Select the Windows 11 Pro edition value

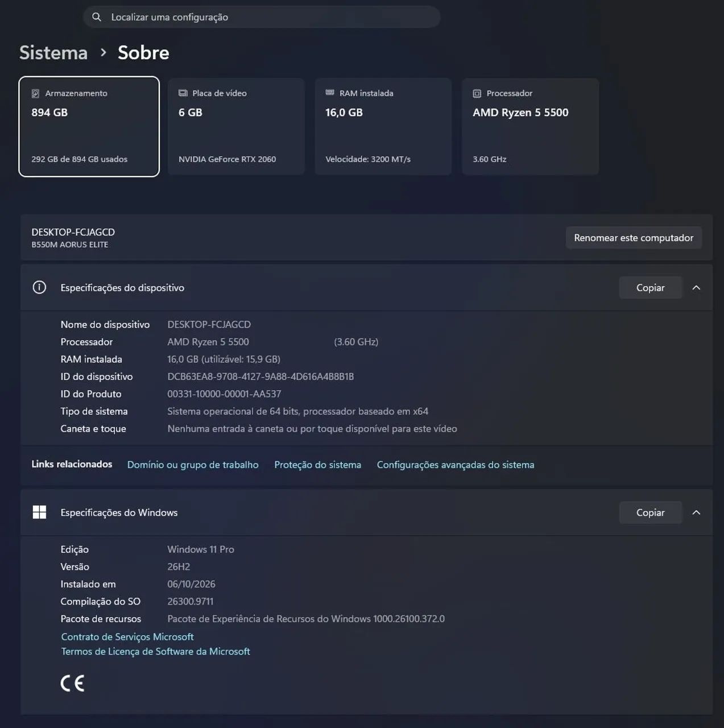click(x=201, y=549)
